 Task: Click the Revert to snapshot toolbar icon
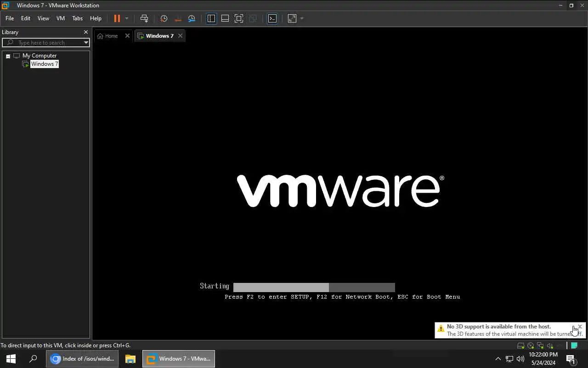click(178, 18)
